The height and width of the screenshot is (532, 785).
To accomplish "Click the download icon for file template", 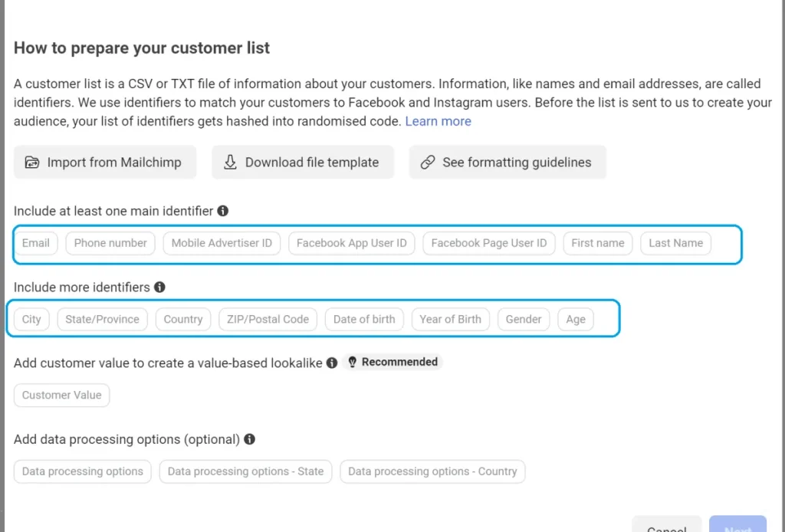I will [x=230, y=163].
